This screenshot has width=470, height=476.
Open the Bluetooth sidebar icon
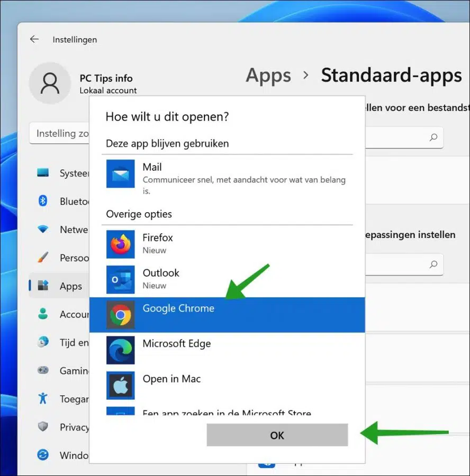[43, 200]
